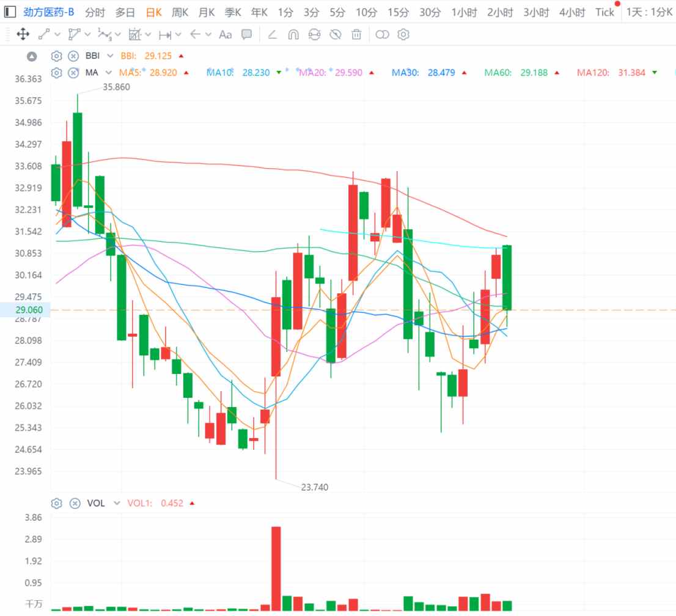Select the 4小时 period button

[572, 12]
